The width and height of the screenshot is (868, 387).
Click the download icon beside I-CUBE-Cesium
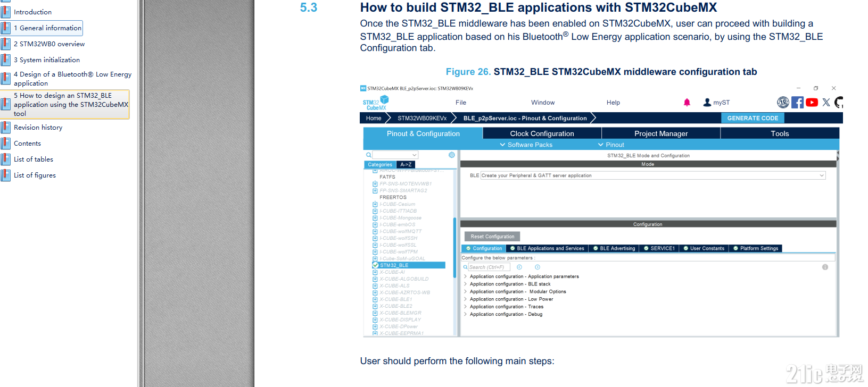(375, 204)
